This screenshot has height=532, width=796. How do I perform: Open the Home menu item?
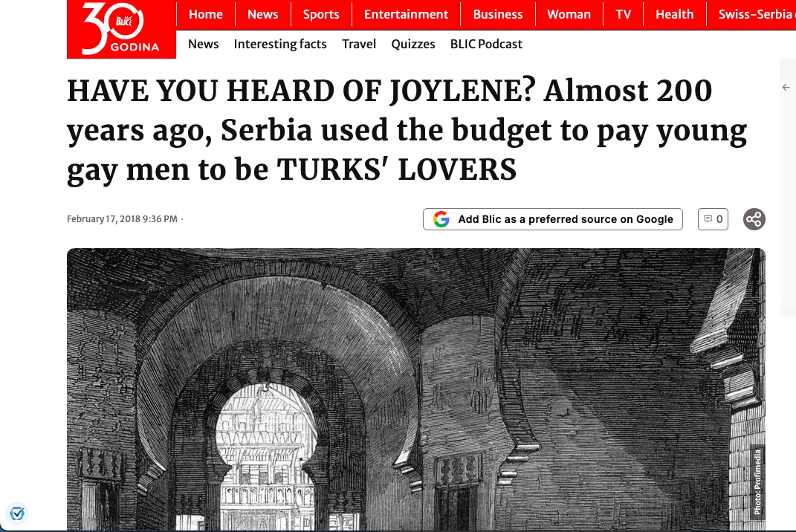coord(206,14)
